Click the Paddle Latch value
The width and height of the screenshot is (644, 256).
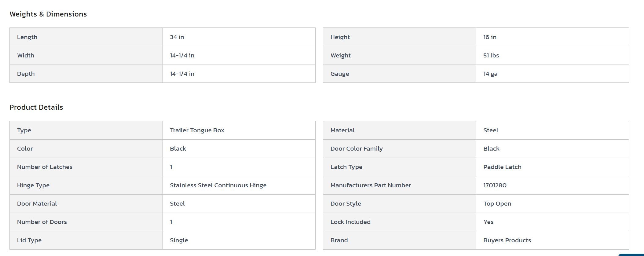point(502,167)
